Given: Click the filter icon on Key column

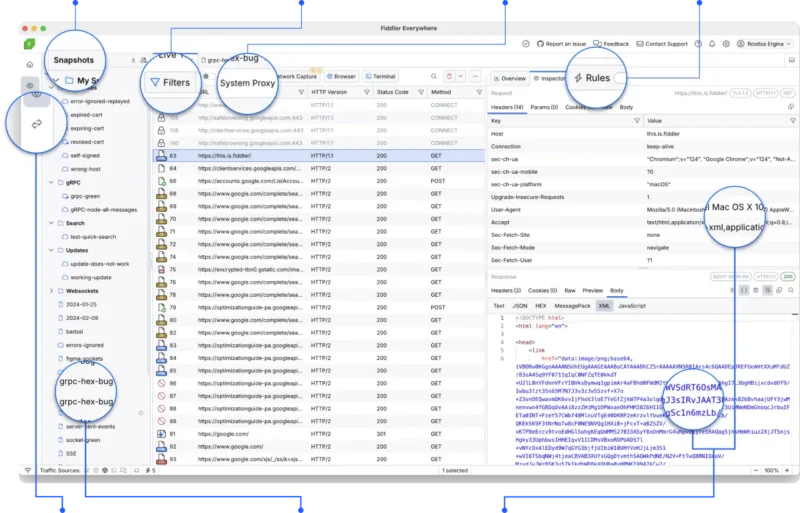Looking at the screenshot, I should (637, 121).
